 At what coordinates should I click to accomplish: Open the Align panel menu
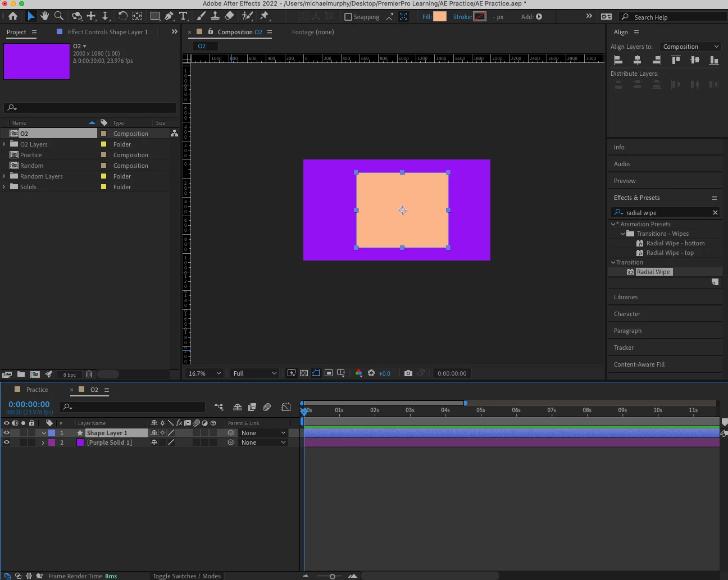tap(636, 32)
